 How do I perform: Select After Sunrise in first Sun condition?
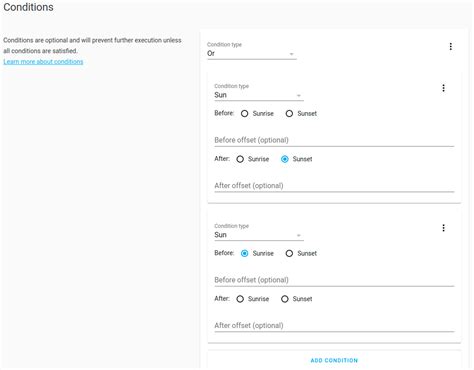[240, 159]
